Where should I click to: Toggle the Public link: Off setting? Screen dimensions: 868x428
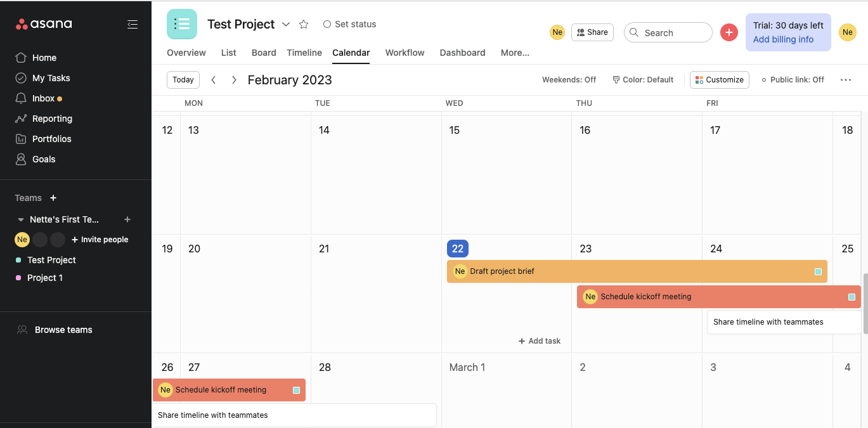click(x=793, y=80)
